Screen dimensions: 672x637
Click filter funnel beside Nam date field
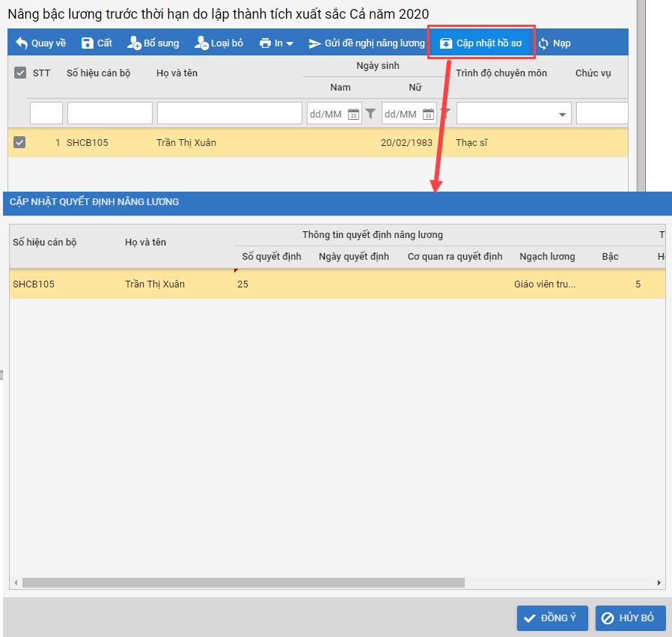click(x=370, y=114)
